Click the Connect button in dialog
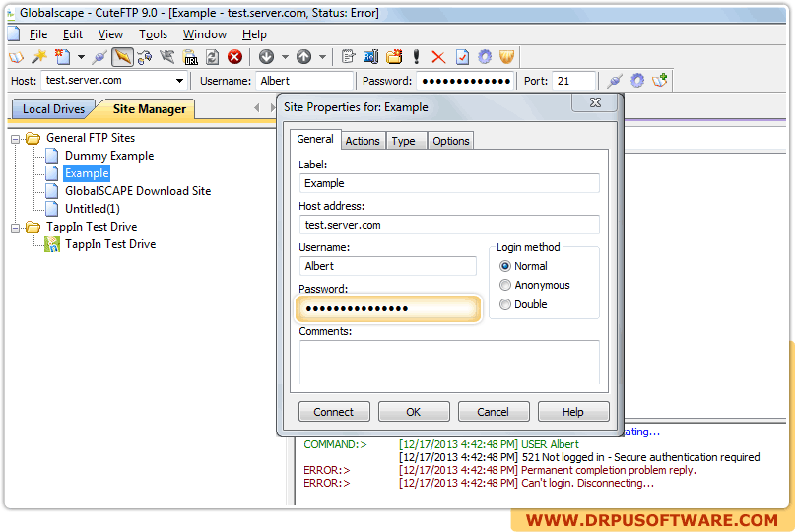Image resolution: width=795 pixels, height=532 pixels. (x=334, y=412)
